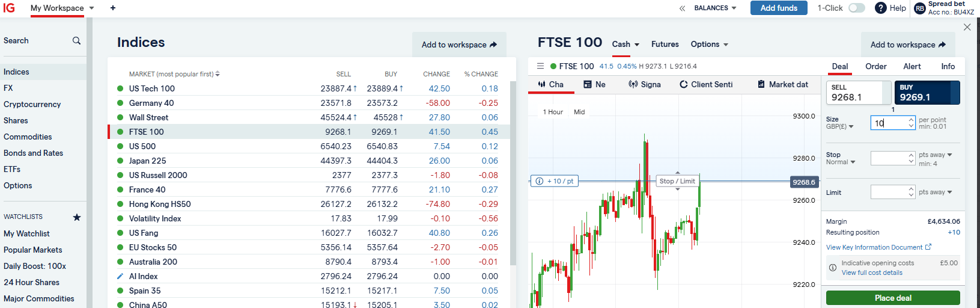Open the Options dropdown next to Futures
This screenshot has width=980, height=308.
tap(710, 45)
